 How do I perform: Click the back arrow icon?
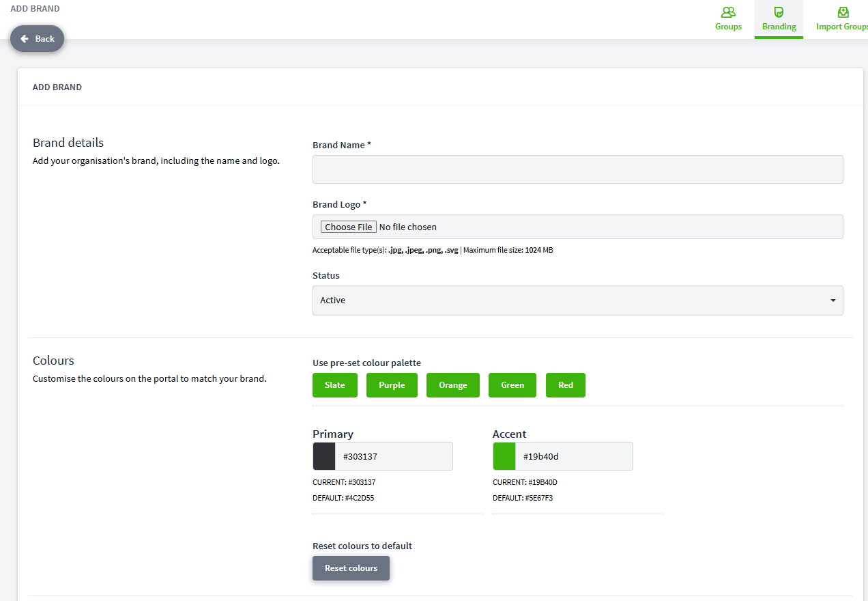pos(25,39)
